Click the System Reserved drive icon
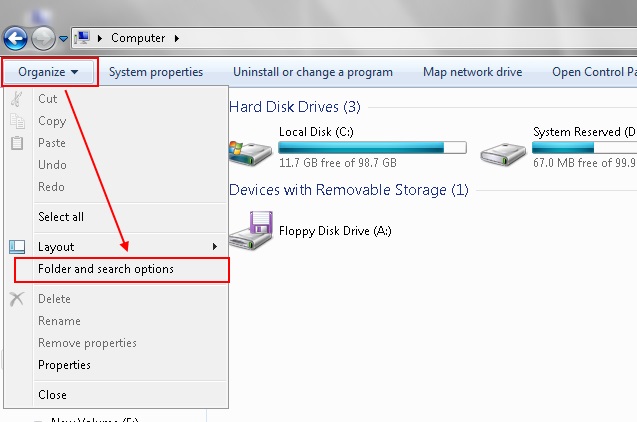 (x=503, y=150)
